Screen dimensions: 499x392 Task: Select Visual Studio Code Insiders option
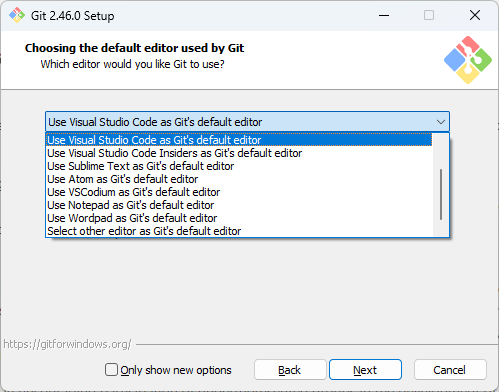pyautogui.click(x=239, y=153)
